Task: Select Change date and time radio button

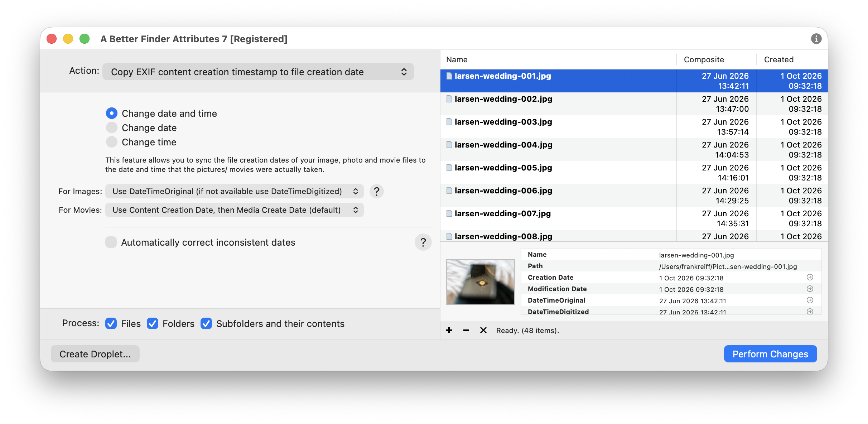Action: click(112, 114)
